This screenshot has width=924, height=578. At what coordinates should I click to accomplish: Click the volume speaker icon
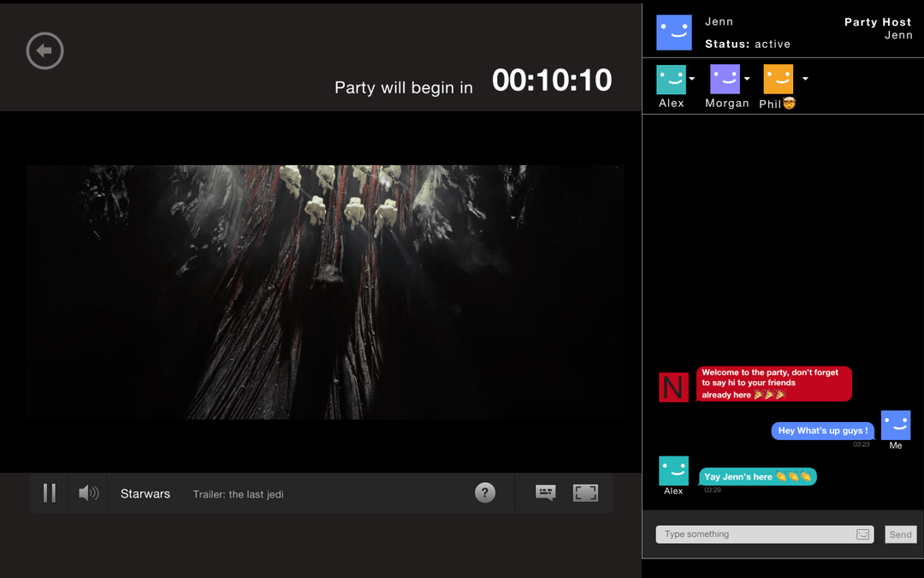point(87,492)
